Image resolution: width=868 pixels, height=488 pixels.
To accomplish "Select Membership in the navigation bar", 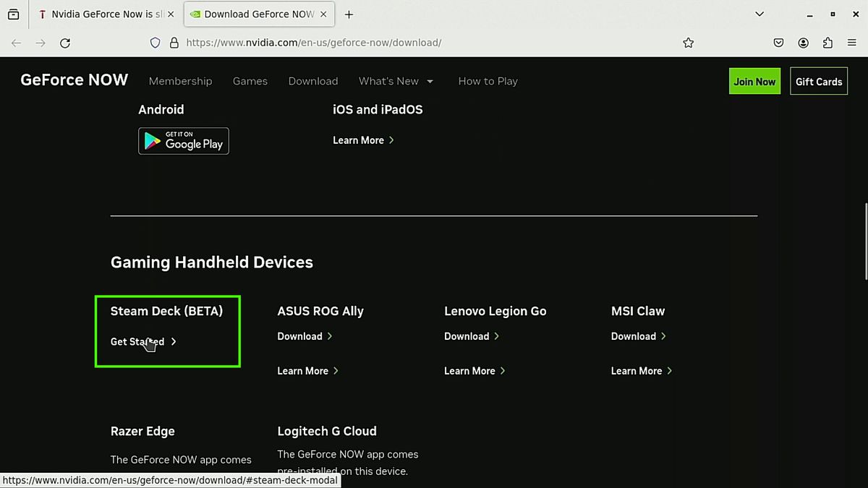I will click(180, 81).
